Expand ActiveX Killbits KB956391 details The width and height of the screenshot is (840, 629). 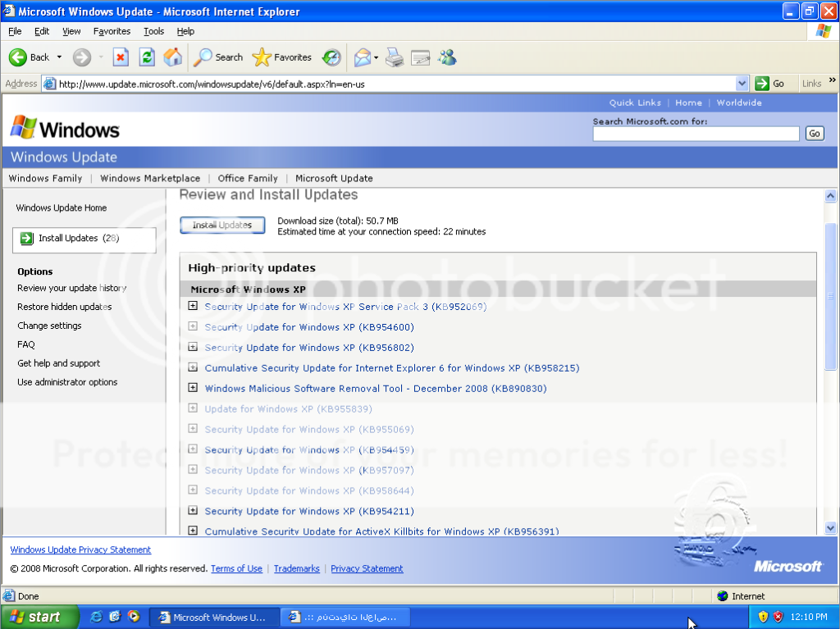(x=193, y=531)
